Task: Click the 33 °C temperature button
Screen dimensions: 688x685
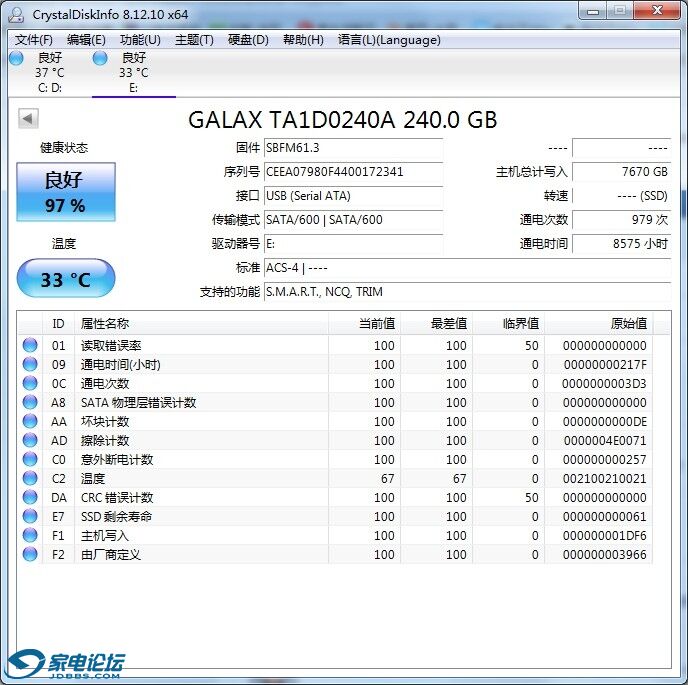Action: tap(66, 278)
